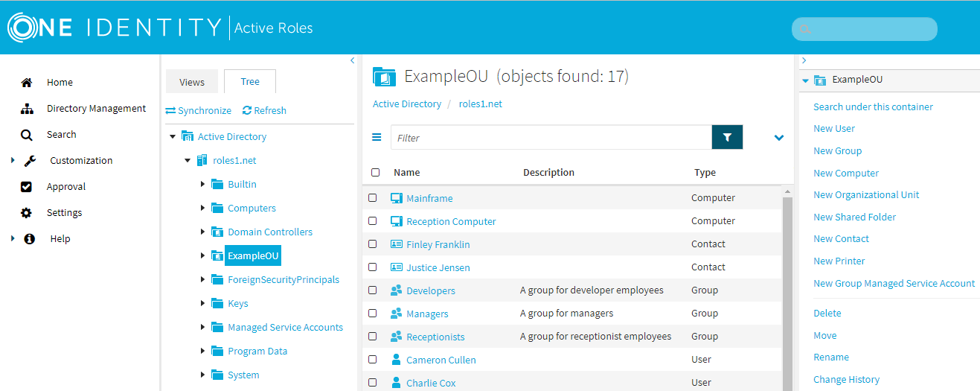Check the Reception Computer row checkbox
The image size is (980, 391).
tap(373, 221)
